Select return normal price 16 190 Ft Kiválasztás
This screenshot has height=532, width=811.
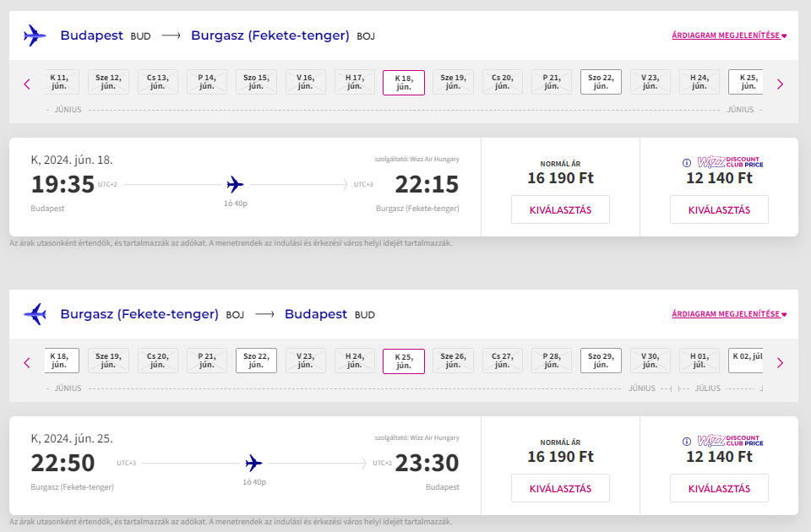click(x=560, y=488)
